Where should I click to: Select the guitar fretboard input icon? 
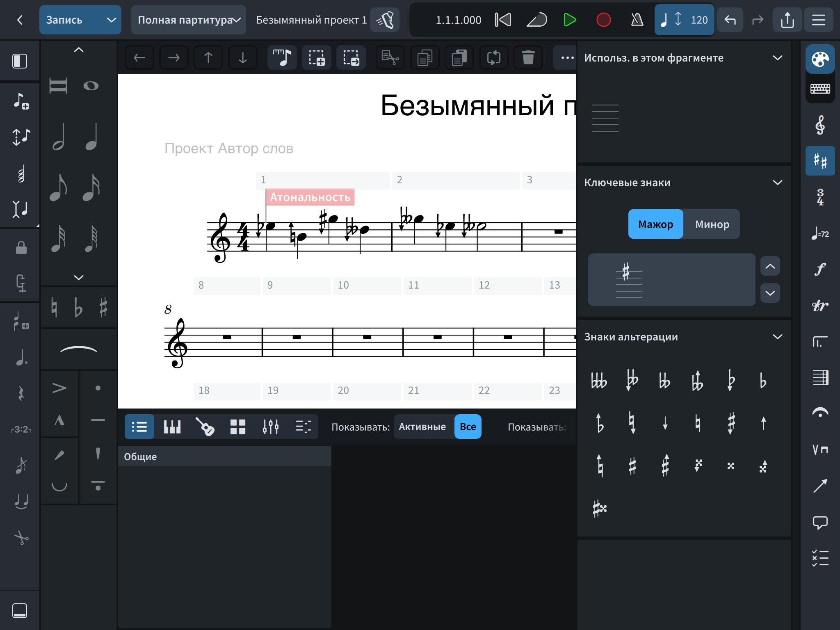[205, 427]
